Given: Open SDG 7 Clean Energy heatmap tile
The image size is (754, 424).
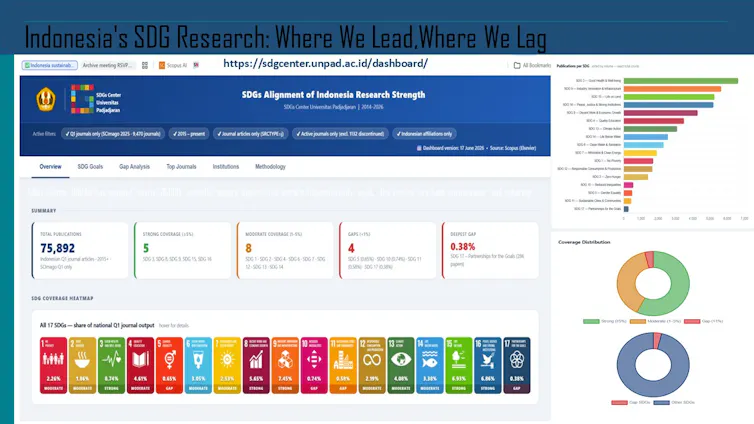Looking at the screenshot, I should 227,365.
